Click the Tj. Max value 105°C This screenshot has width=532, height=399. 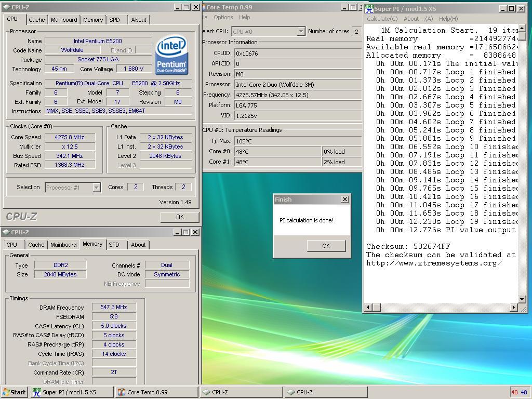[x=298, y=141]
